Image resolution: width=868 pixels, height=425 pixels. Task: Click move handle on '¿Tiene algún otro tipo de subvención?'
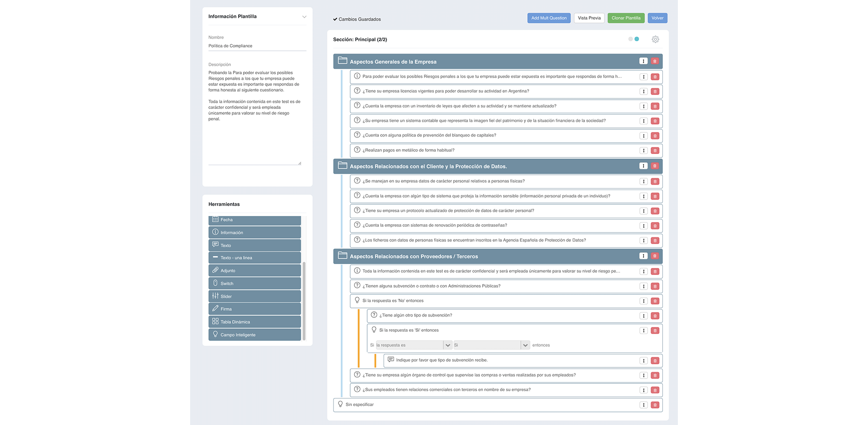644,316
